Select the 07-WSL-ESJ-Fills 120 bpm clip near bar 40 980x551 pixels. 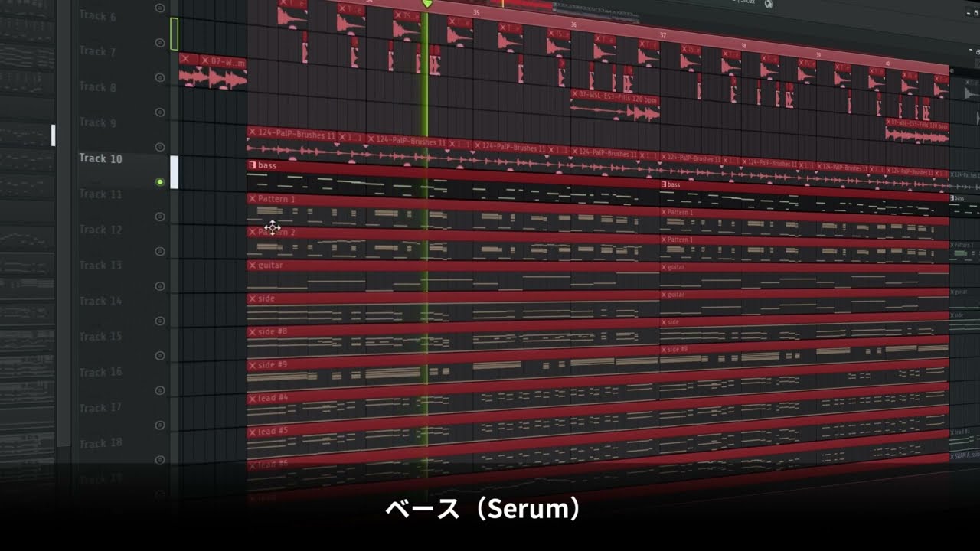916,132
